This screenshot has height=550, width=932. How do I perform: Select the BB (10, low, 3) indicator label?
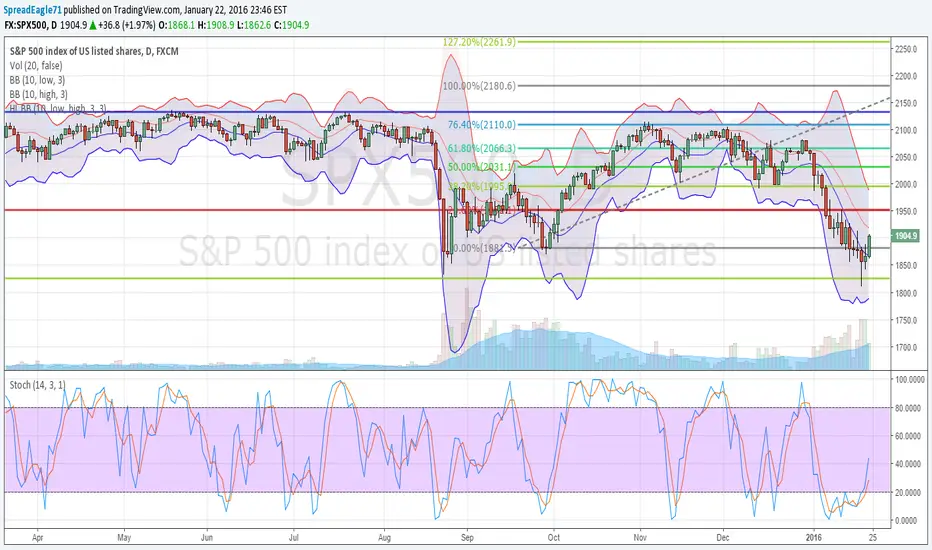[x=37, y=80]
